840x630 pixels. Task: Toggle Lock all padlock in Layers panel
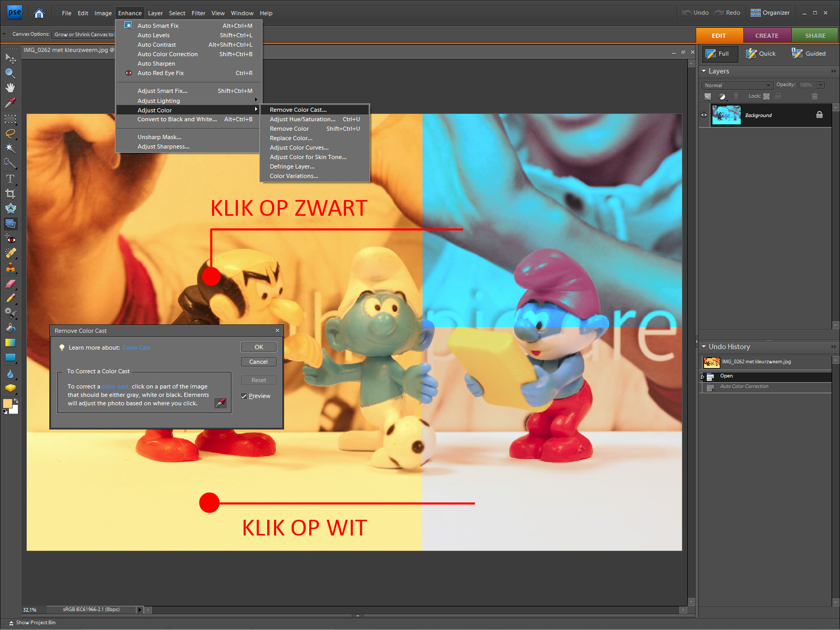(778, 96)
